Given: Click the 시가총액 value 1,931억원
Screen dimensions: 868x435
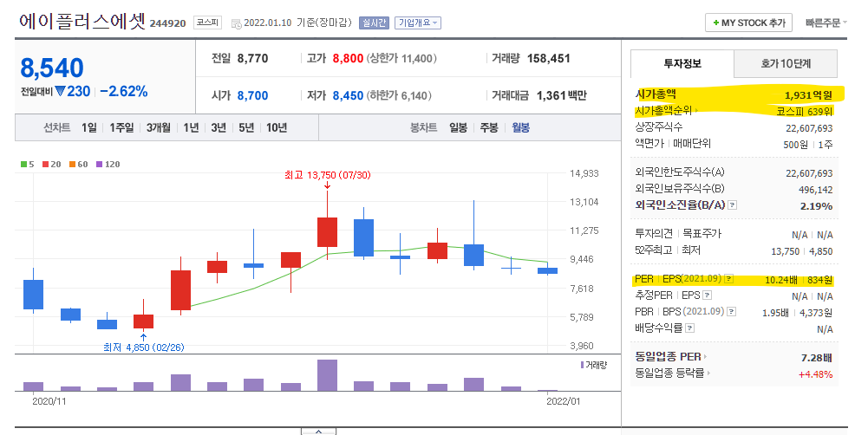Looking at the screenshot, I should (808, 95).
